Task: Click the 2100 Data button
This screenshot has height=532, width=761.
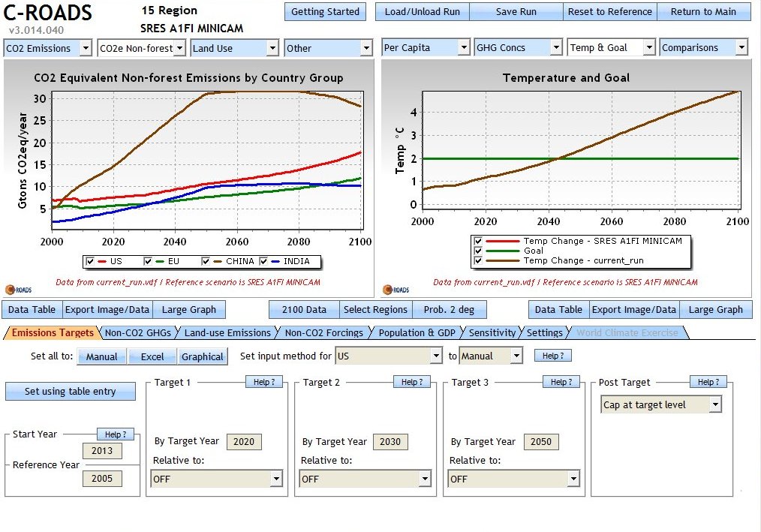Action: (304, 310)
